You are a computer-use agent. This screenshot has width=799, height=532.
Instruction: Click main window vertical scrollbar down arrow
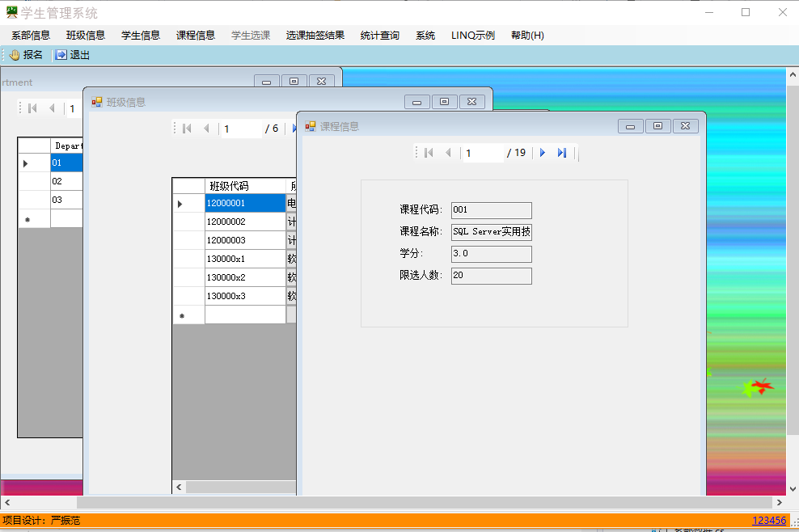coord(793,489)
